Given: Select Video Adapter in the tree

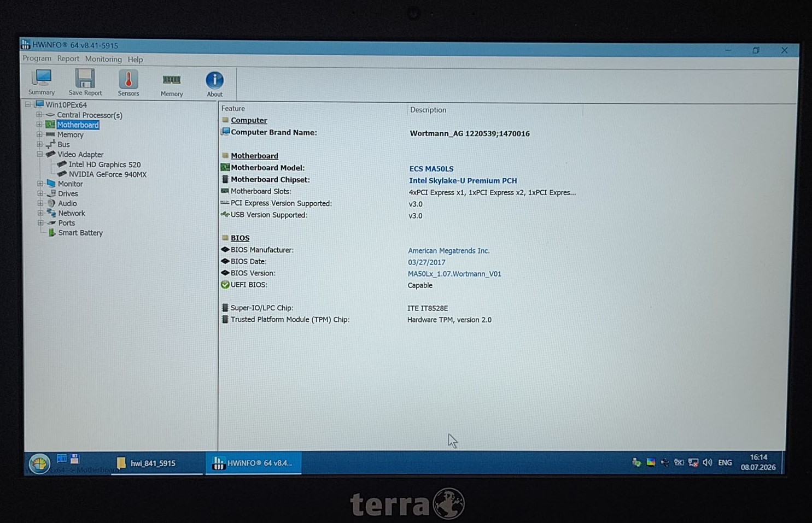Looking at the screenshot, I should pyautogui.click(x=80, y=155).
